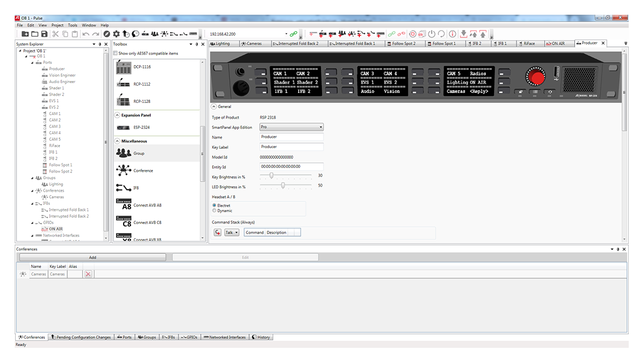Screen dimensions: 644x362
Task: Open the settings gear icon in the toolbar
Action: pyautogui.click(x=115, y=34)
